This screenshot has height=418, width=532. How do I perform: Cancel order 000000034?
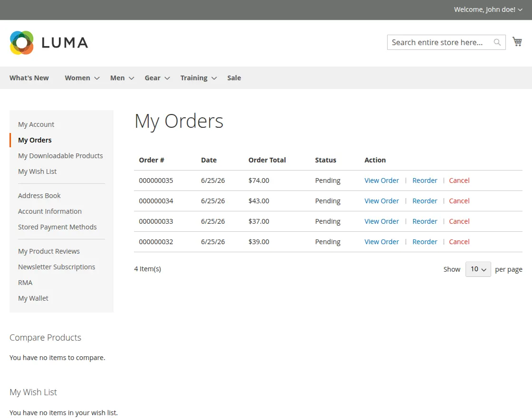pos(459,201)
